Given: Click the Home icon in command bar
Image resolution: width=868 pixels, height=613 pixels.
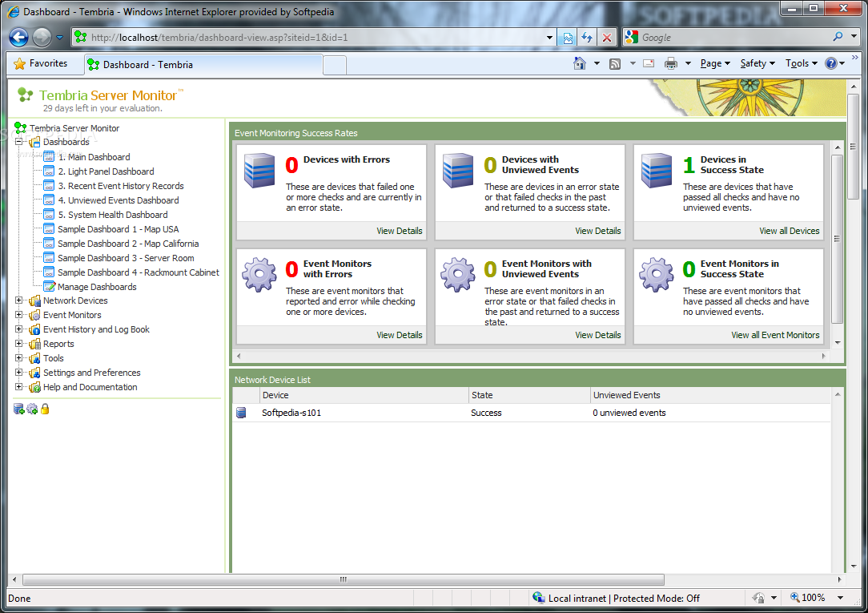Looking at the screenshot, I should pyautogui.click(x=580, y=63).
